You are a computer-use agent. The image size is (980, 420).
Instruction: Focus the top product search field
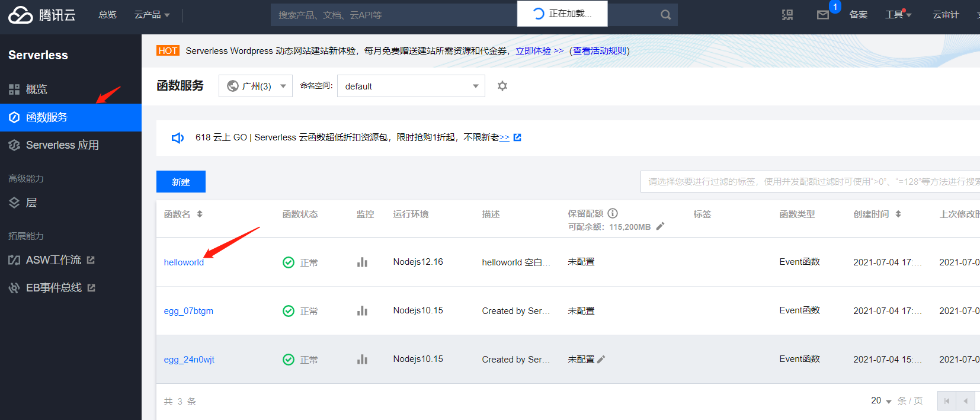(394, 15)
